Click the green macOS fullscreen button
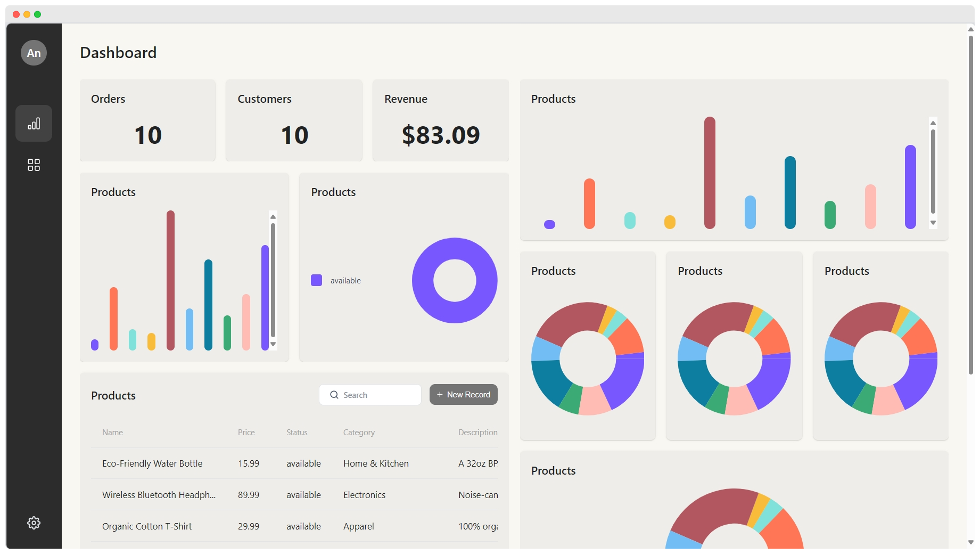The height and width of the screenshot is (554, 980). [x=37, y=14]
